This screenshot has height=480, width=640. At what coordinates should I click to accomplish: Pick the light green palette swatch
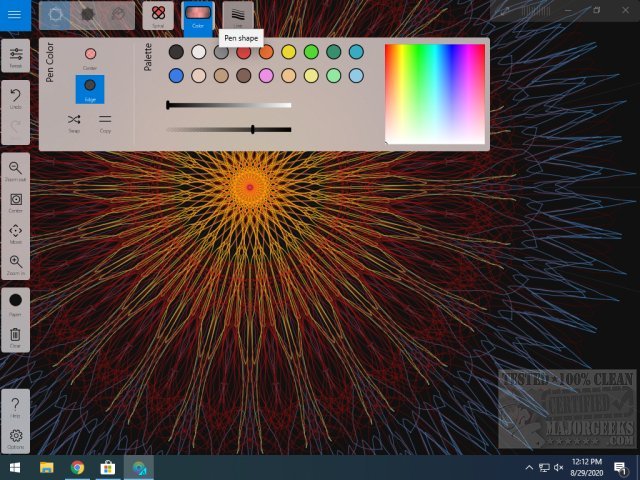333,76
